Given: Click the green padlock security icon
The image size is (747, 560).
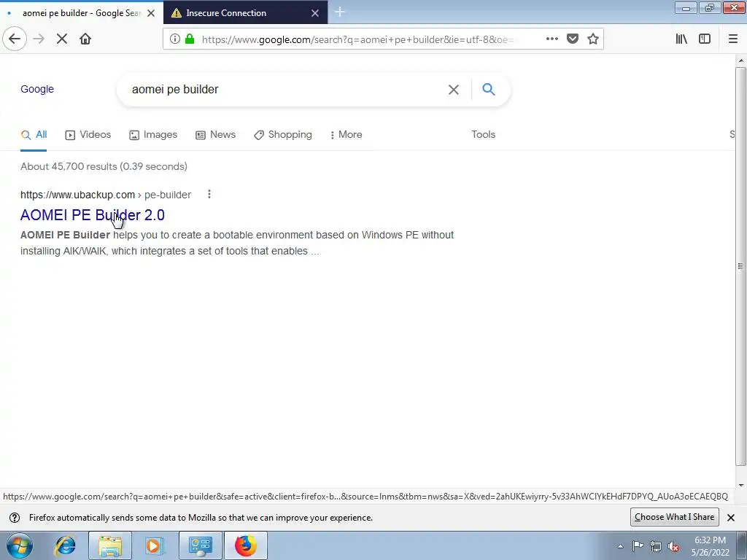Looking at the screenshot, I should (190, 39).
